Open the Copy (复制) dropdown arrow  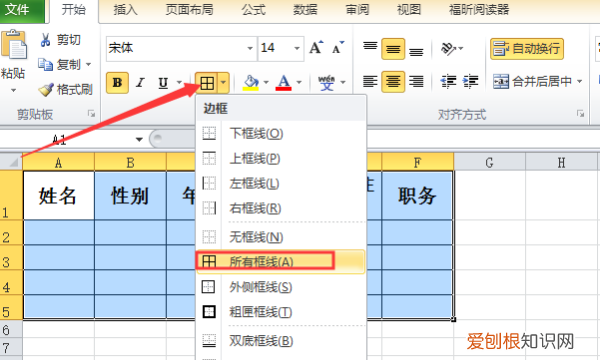(88, 64)
